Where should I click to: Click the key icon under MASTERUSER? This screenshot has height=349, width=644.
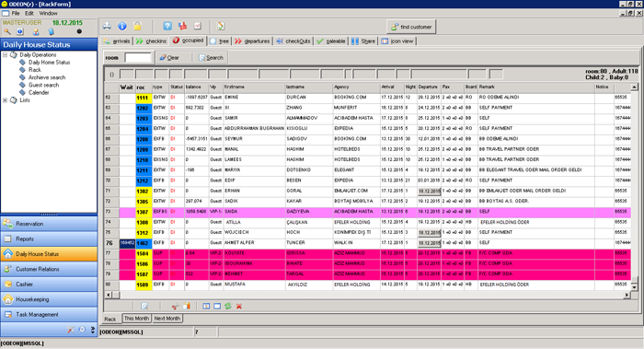pyautogui.click(x=7, y=31)
